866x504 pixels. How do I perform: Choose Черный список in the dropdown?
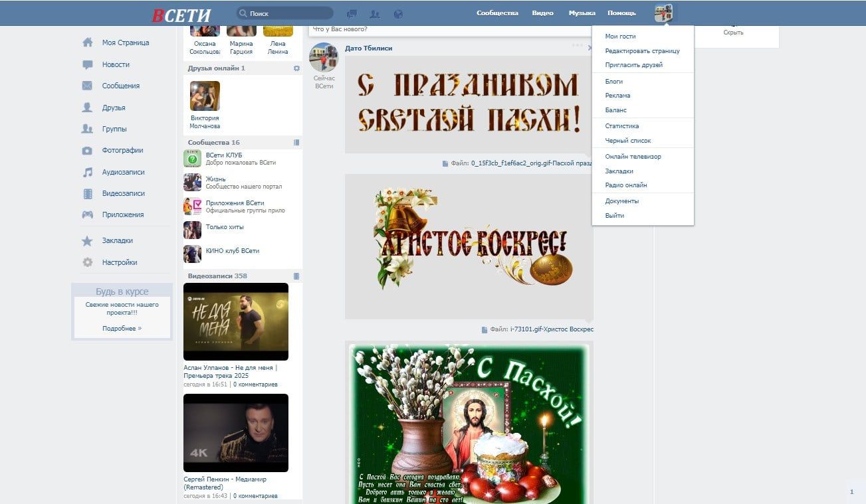[627, 141]
